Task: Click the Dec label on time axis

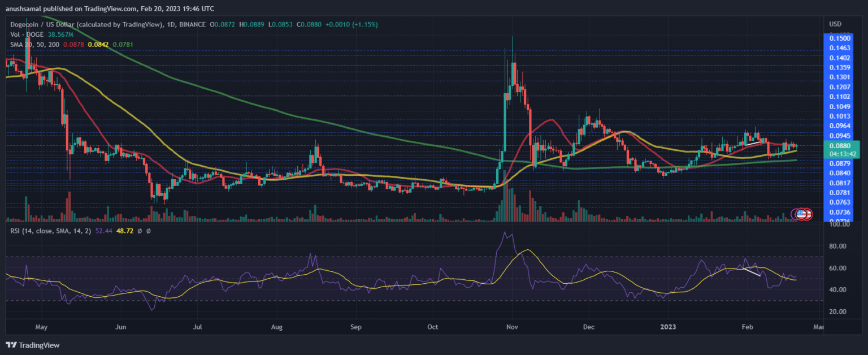Action: pos(588,327)
